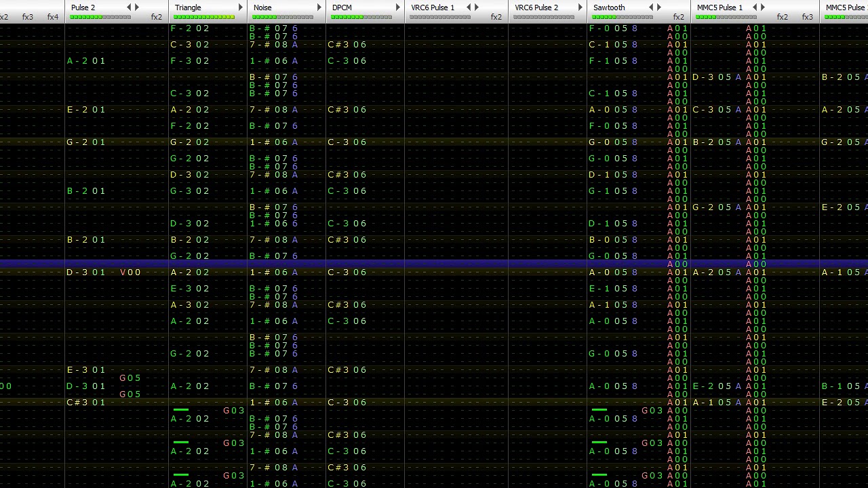Add effect column to Noise channel

pyautogui.click(x=319, y=7)
